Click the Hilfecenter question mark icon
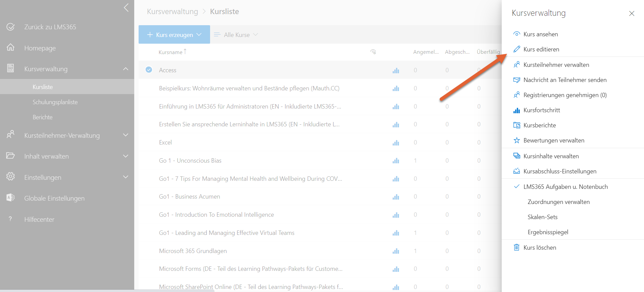Image resolution: width=644 pixels, height=292 pixels. pos(10,219)
